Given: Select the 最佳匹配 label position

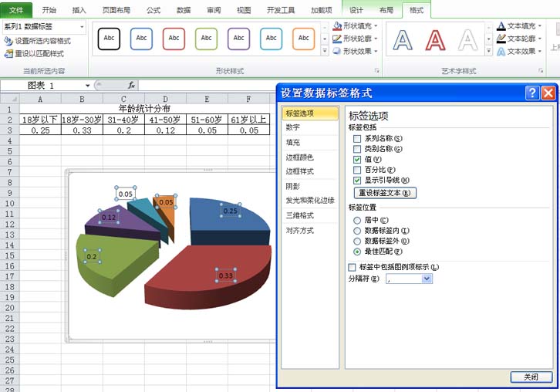Looking at the screenshot, I should pyautogui.click(x=357, y=252).
